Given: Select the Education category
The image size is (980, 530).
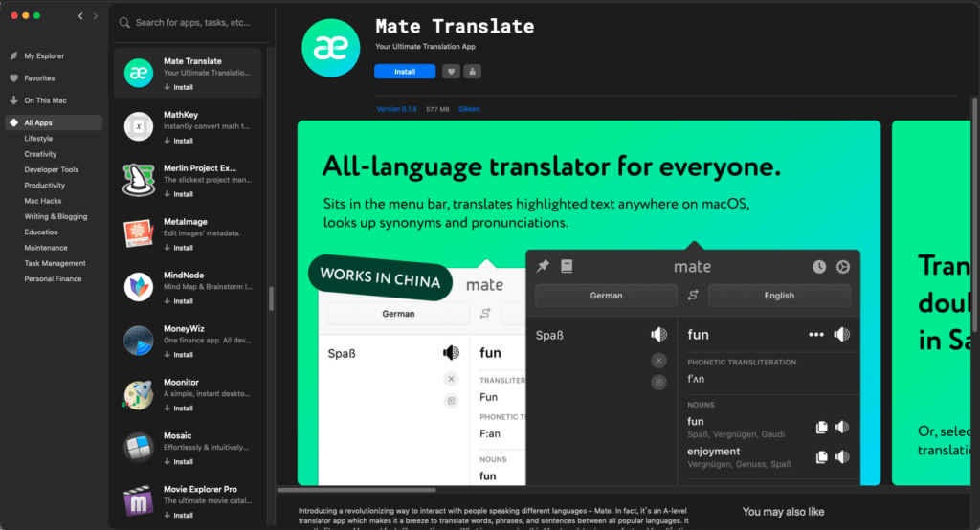Looking at the screenshot, I should pos(40,232).
